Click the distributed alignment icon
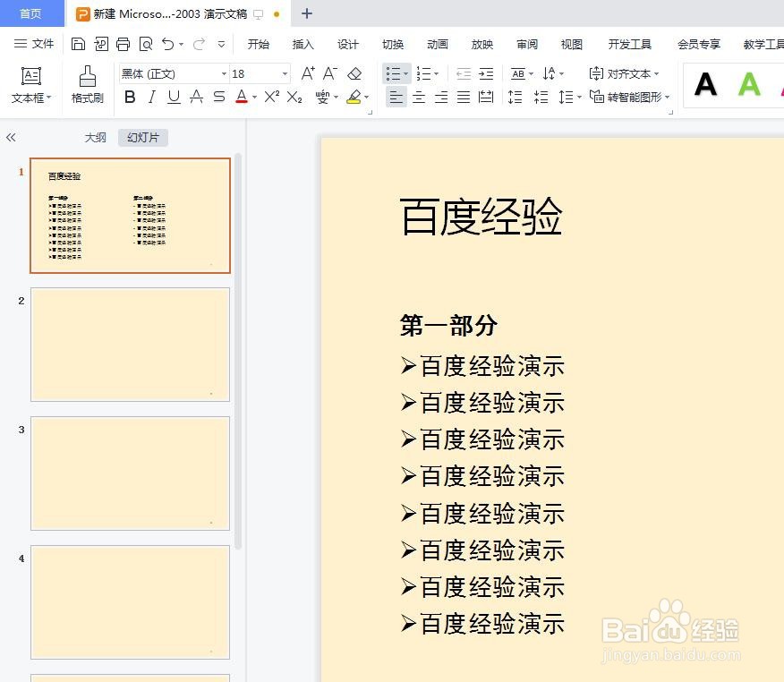784x682 pixels. coord(486,97)
